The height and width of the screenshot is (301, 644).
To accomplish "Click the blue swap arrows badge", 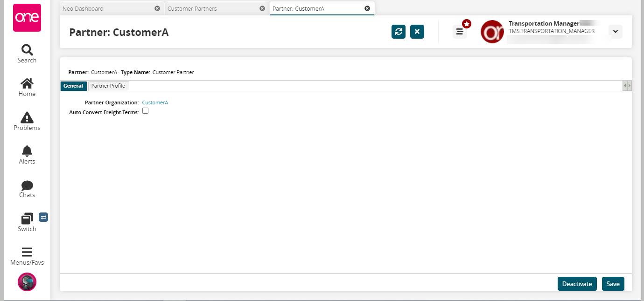I will (x=43, y=217).
